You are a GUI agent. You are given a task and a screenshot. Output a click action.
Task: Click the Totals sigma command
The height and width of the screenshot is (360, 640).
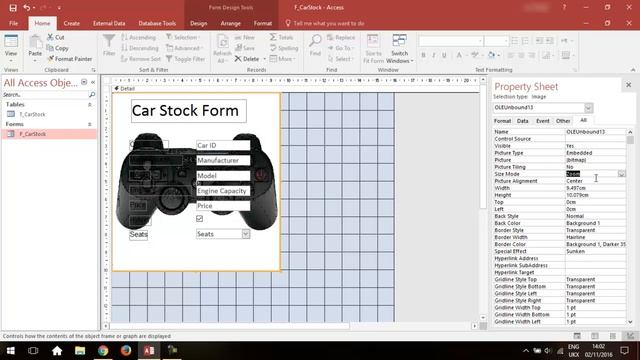click(x=282, y=37)
